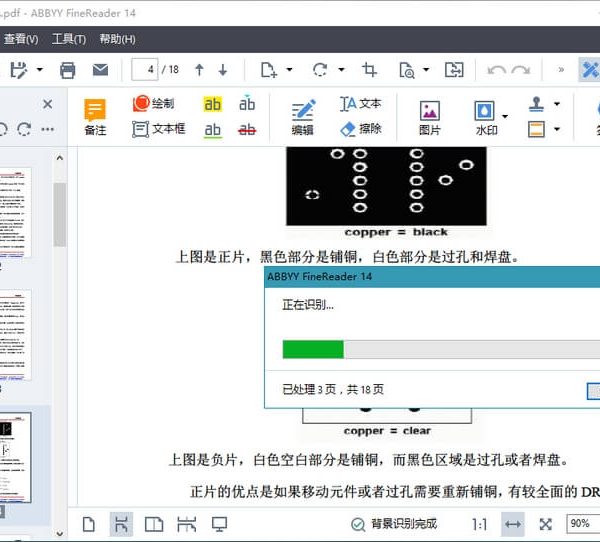Select the 绘制 draw tool
This screenshot has width=600, height=542.
[x=153, y=104]
